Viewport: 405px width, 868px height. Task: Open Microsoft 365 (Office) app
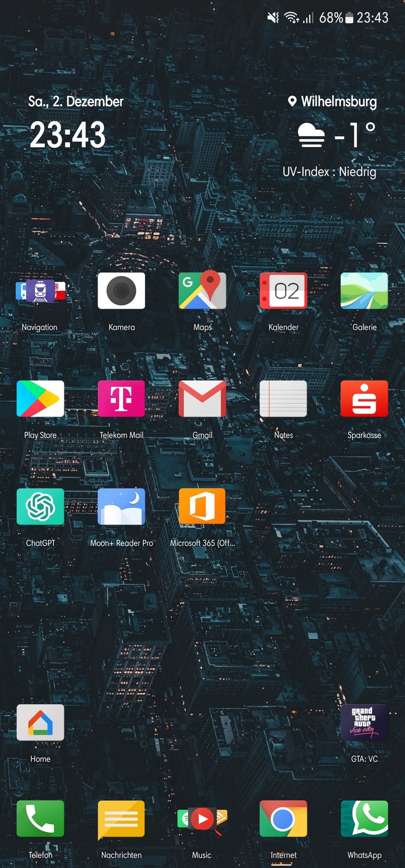202,506
